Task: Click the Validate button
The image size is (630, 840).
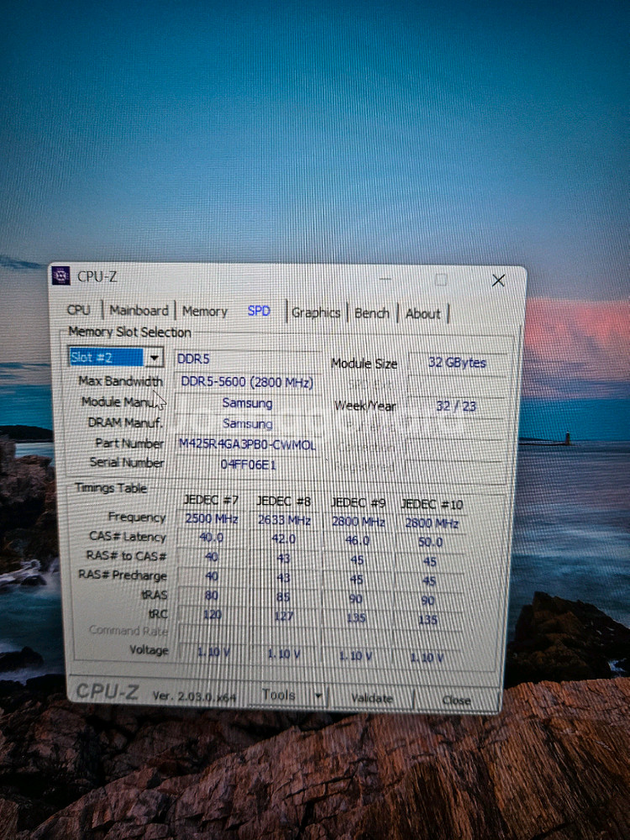Action: point(371,698)
